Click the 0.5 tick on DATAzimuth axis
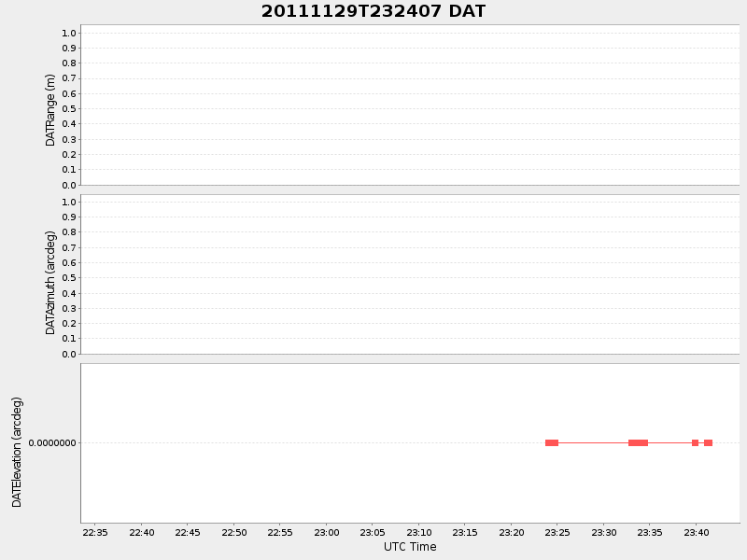The width and height of the screenshot is (747, 560). pyautogui.click(x=69, y=278)
